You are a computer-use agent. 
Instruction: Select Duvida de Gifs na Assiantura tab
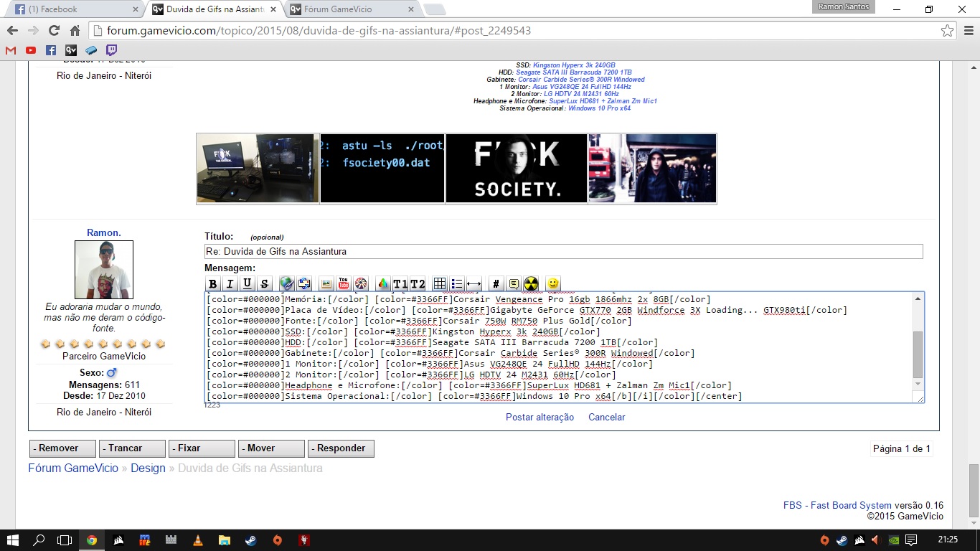215,9
